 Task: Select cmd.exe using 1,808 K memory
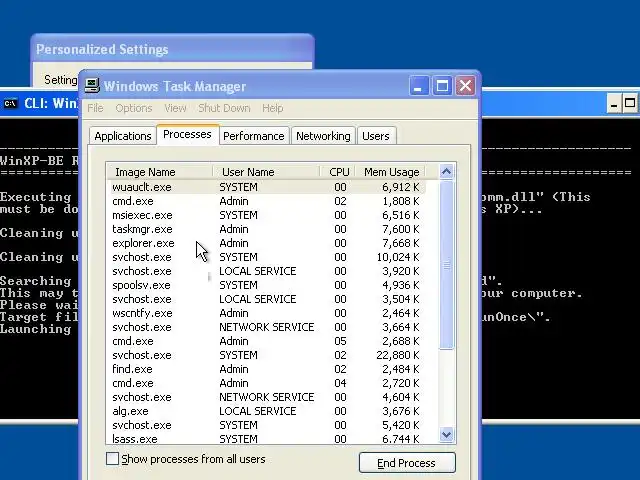[x=268, y=201]
